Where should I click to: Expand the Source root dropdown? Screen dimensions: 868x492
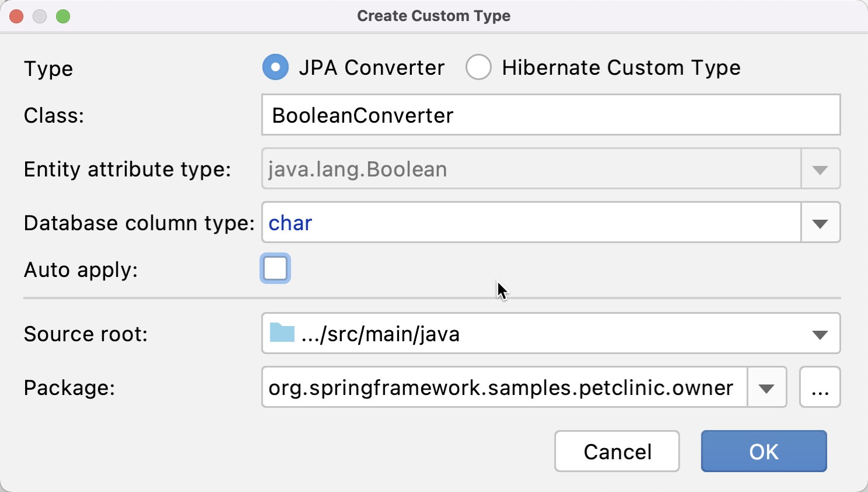[x=820, y=334]
